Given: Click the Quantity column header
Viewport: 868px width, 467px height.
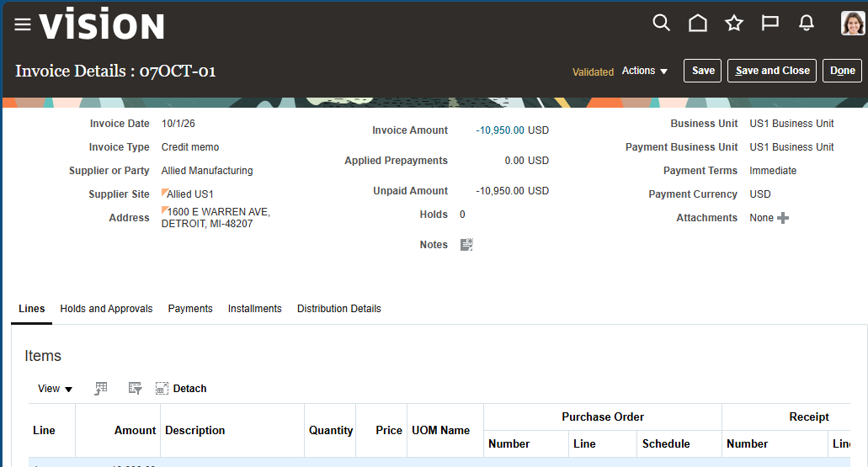Looking at the screenshot, I should [331, 431].
